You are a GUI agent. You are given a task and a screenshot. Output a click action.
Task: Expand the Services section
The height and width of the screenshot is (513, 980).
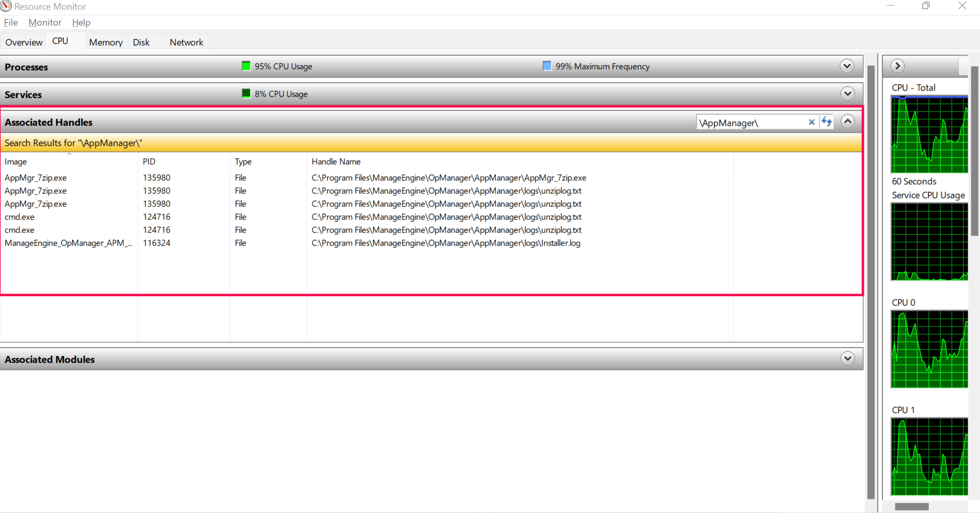(x=847, y=94)
